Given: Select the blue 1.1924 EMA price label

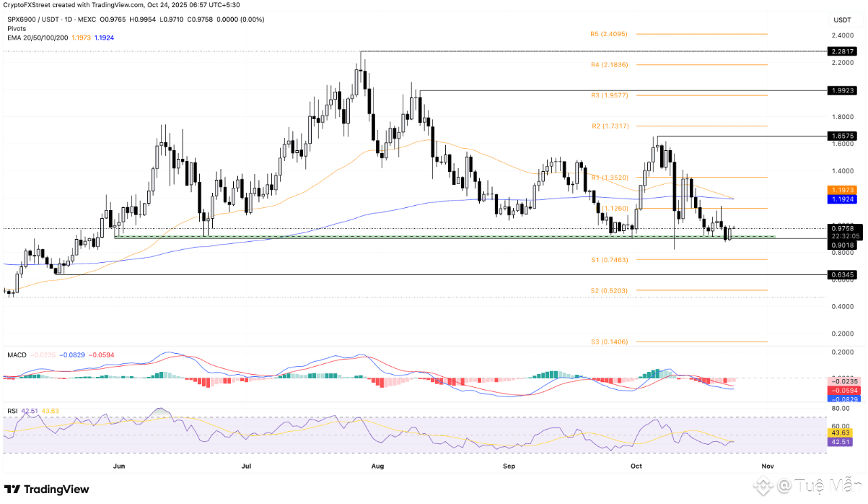Looking at the screenshot, I should pos(843,198).
